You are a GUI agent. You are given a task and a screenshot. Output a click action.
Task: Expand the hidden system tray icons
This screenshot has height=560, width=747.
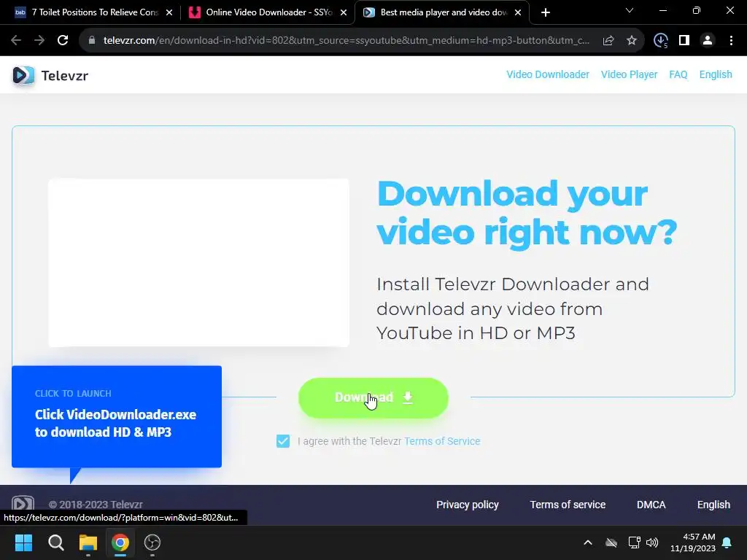(588, 542)
